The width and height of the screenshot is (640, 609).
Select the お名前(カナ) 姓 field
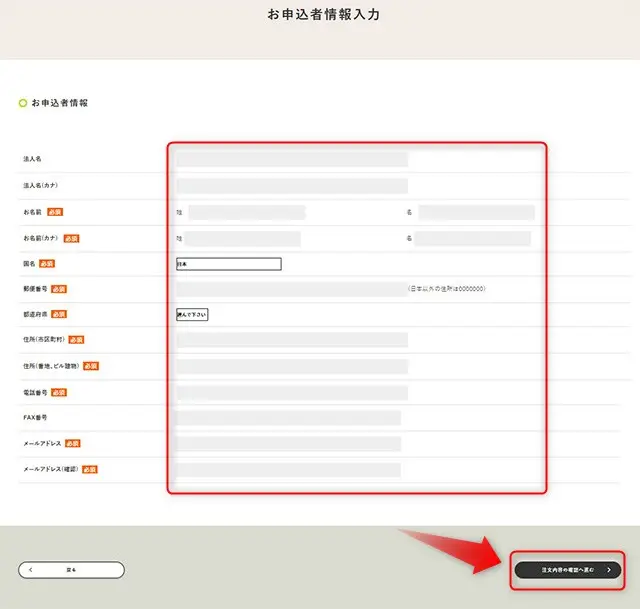click(x=242, y=238)
